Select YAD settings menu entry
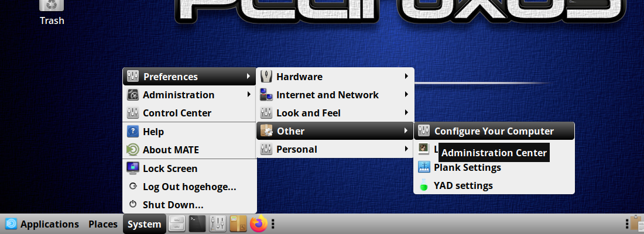The image size is (644, 234). [x=494, y=185]
